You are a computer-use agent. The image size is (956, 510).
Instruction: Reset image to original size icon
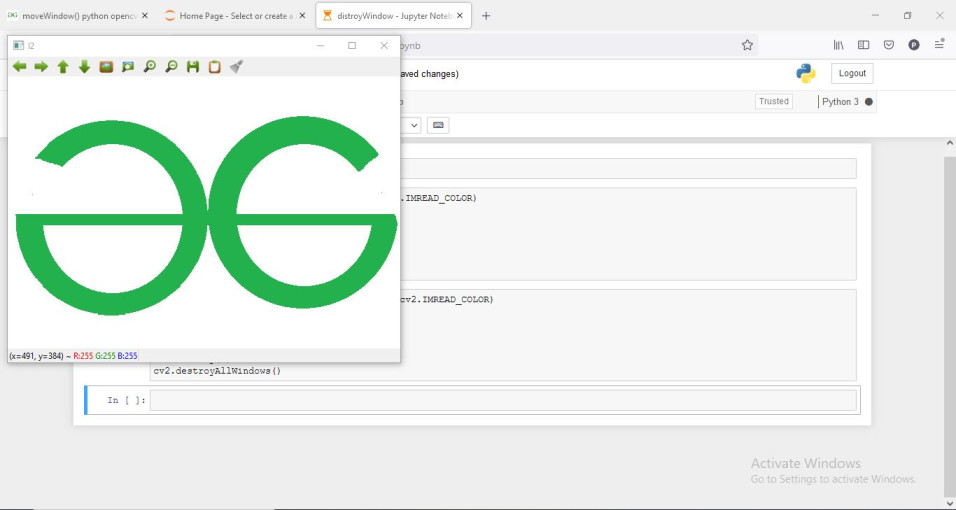tap(106, 66)
